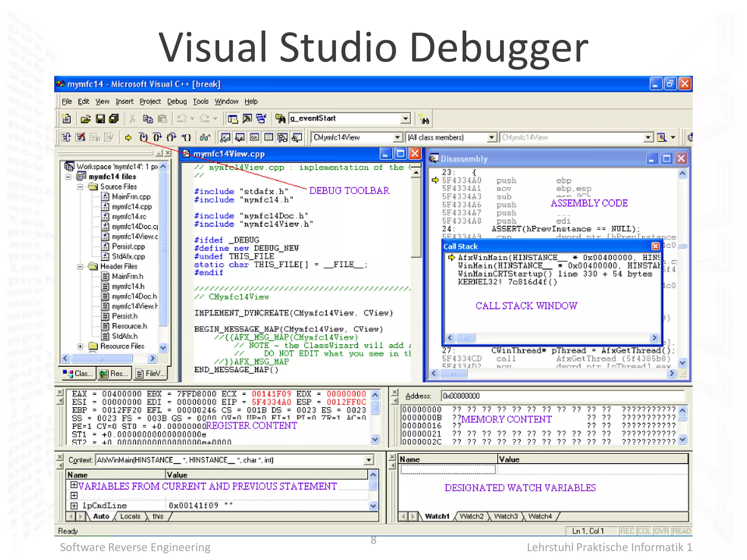
Task: Toggle the Watch window icon
Action: tap(225, 137)
